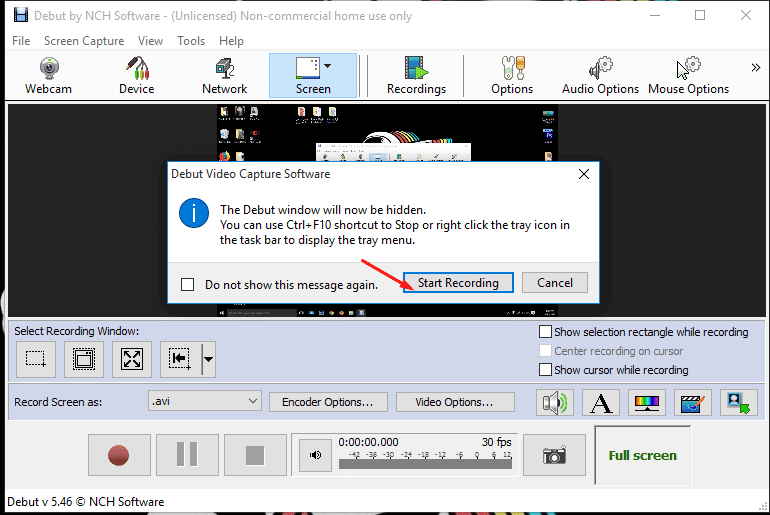
Task: Expand the Screen button dropdown arrow
Action: coord(328,66)
